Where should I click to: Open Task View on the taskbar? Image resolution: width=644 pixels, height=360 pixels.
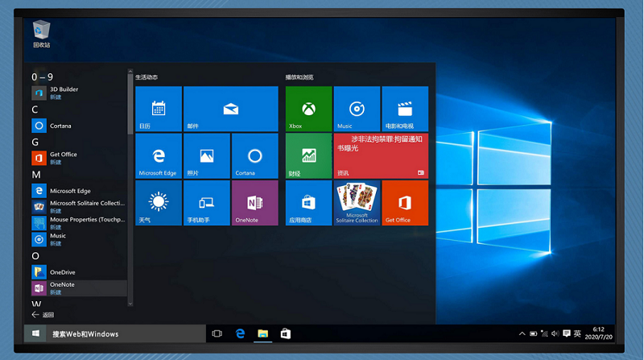coord(217,333)
